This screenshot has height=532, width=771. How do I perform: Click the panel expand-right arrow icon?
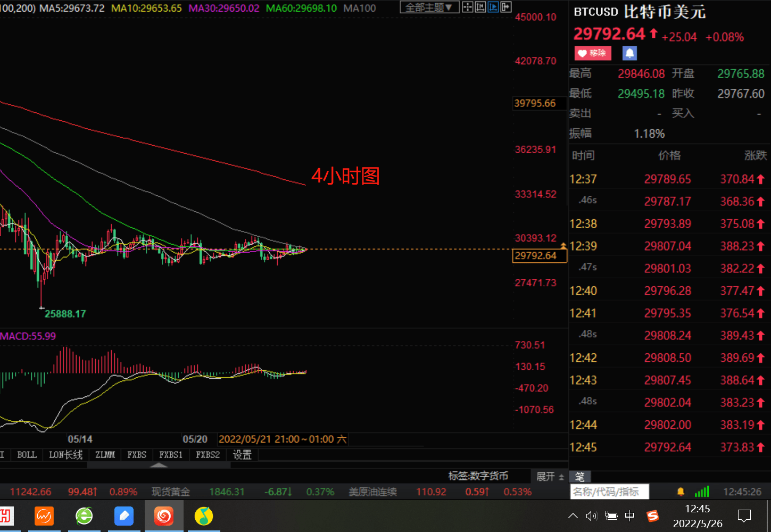coord(505,7)
